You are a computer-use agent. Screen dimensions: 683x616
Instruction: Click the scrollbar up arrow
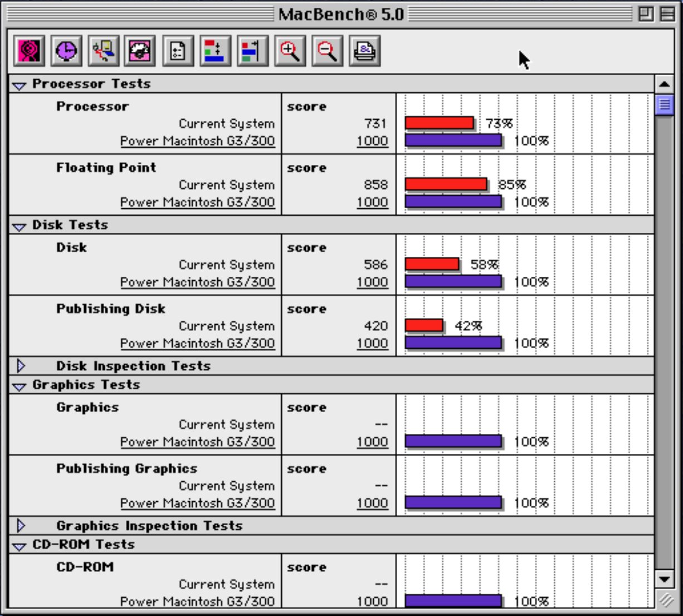(664, 85)
